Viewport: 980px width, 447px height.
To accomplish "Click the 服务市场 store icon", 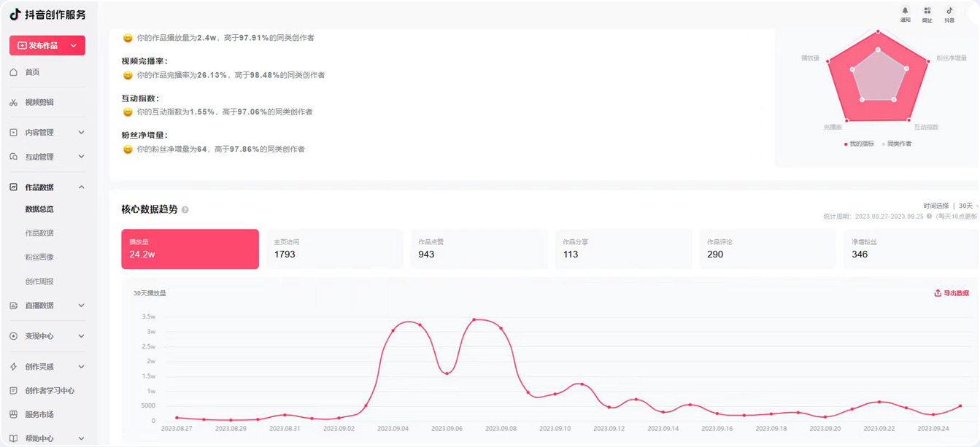I will tap(14, 414).
